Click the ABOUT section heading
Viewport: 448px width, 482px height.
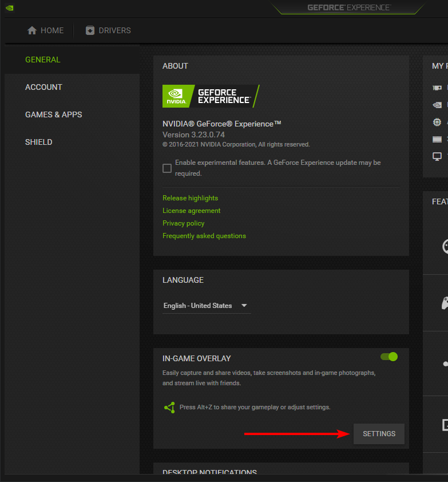(175, 66)
